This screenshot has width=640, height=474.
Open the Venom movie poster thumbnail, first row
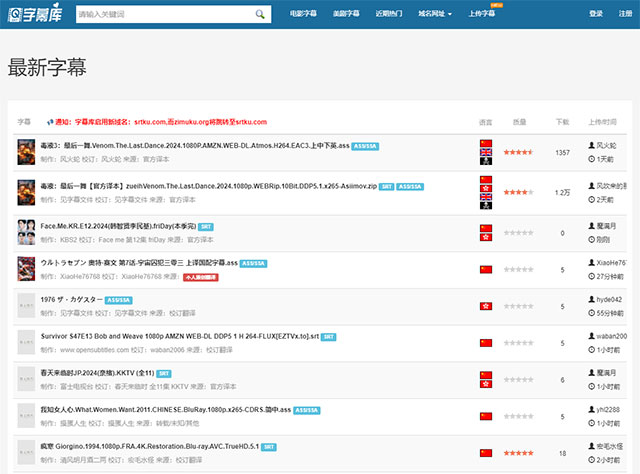point(26,152)
